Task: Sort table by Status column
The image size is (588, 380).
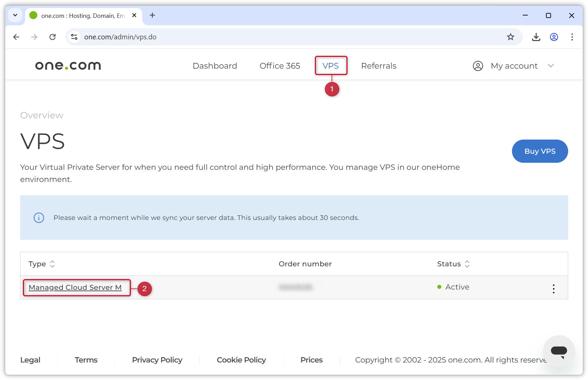Action: [467, 264]
